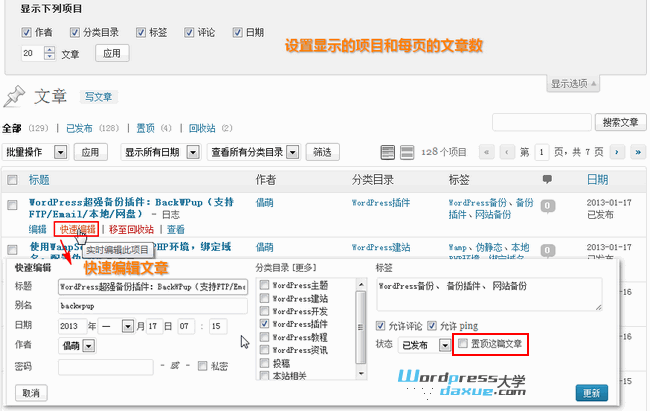
Task: Toggle 允许 ping checkbox
Action: (x=432, y=326)
